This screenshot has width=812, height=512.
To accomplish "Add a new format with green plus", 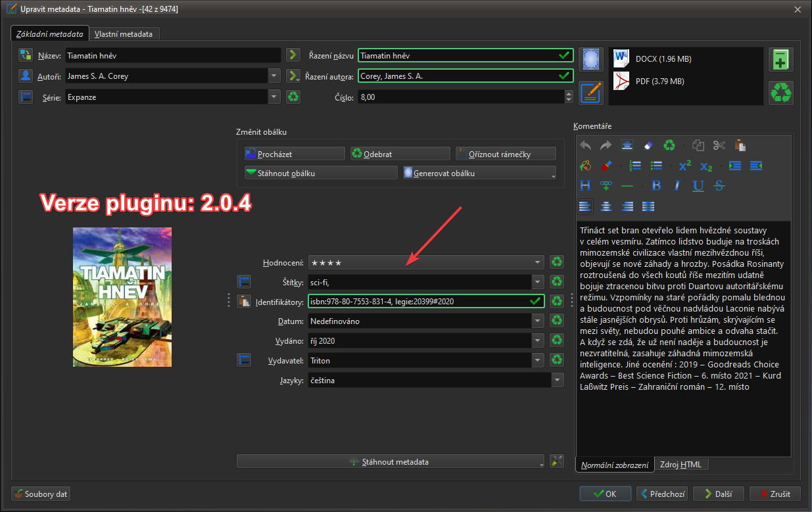I will pyautogui.click(x=781, y=60).
